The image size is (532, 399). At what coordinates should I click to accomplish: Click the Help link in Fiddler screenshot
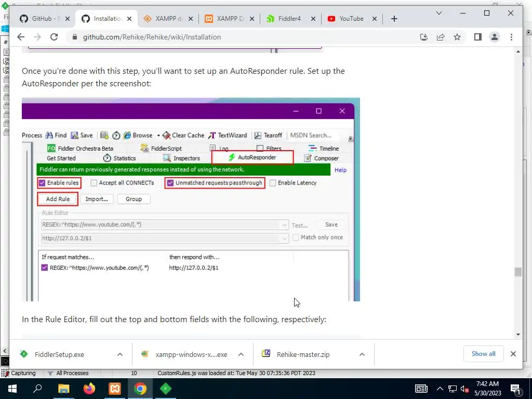click(x=340, y=170)
